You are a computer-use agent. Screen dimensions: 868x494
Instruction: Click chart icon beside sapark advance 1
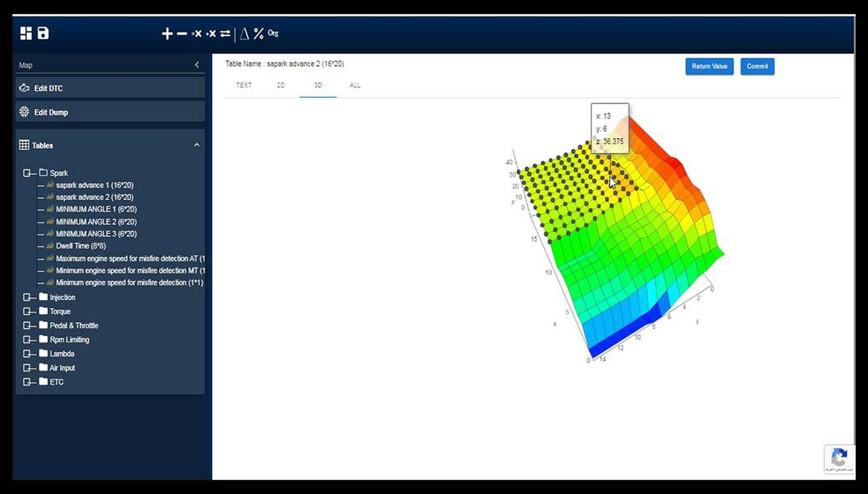click(50, 185)
